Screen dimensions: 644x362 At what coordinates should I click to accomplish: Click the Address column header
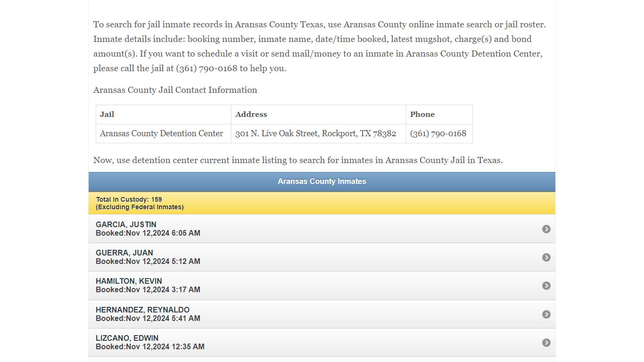(x=319, y=115)
